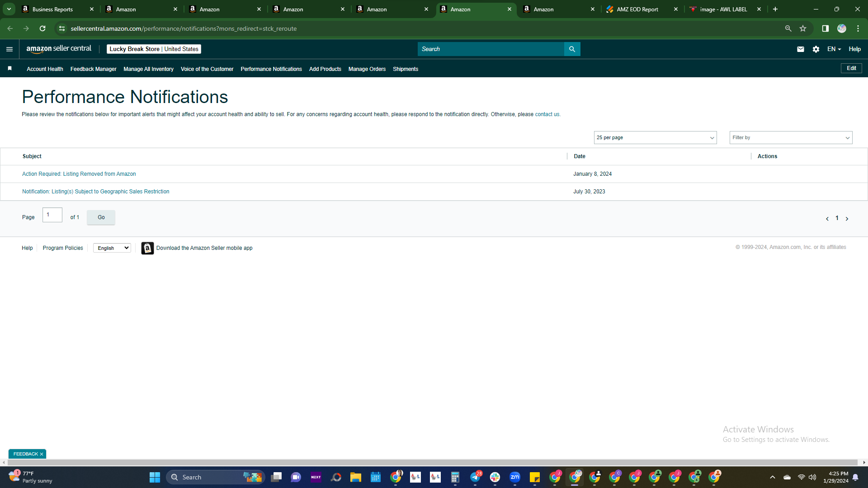Click the Amazon Seller mobile app icon
Screen dimensions: 868x488
[x=147, y=248]
